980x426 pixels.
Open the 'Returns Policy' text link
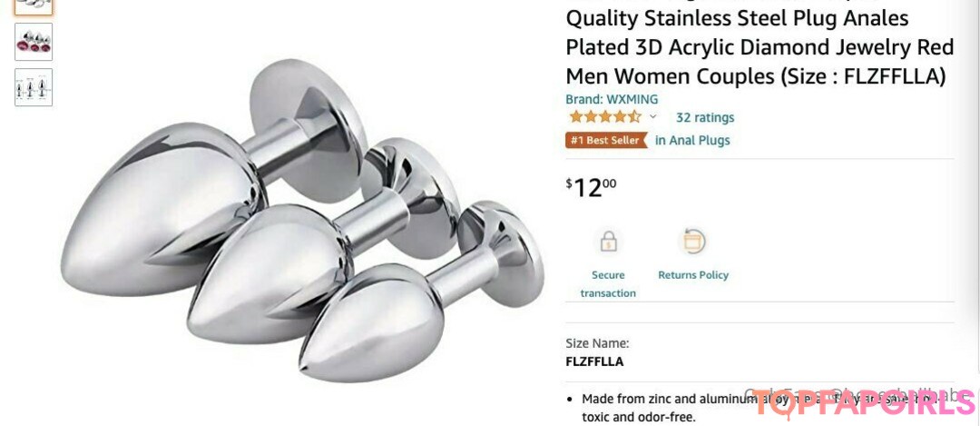point(693,275)
